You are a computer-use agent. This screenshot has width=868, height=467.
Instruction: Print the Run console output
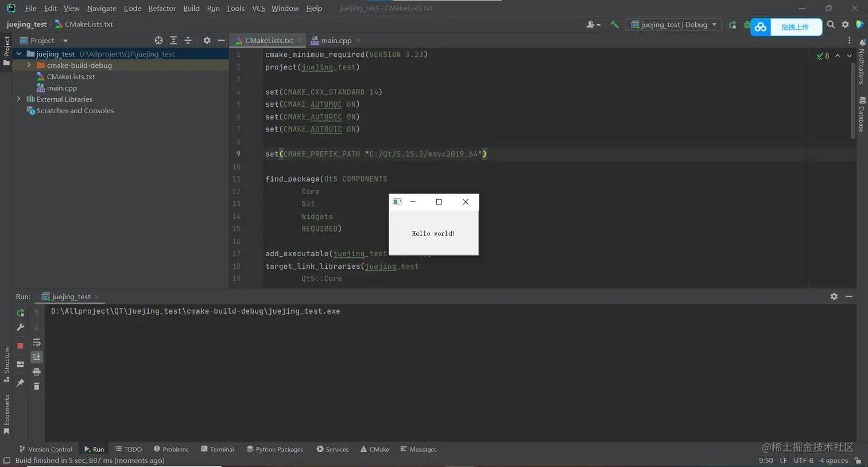coord(37,372)
